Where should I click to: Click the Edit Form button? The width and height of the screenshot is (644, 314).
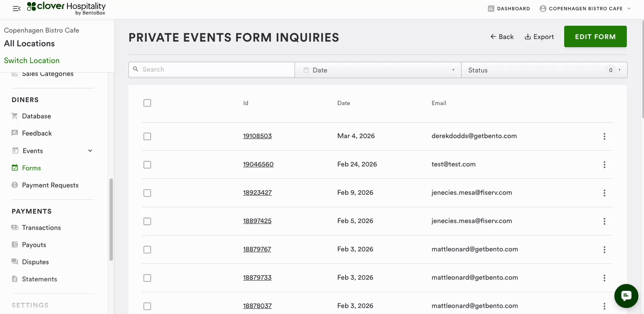[x=595, y=37]
